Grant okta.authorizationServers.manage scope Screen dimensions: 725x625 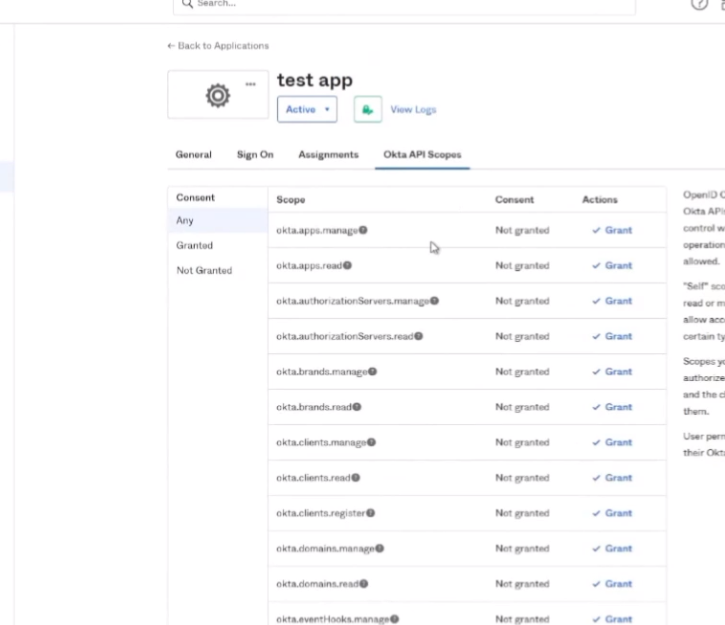pos(612,301)
